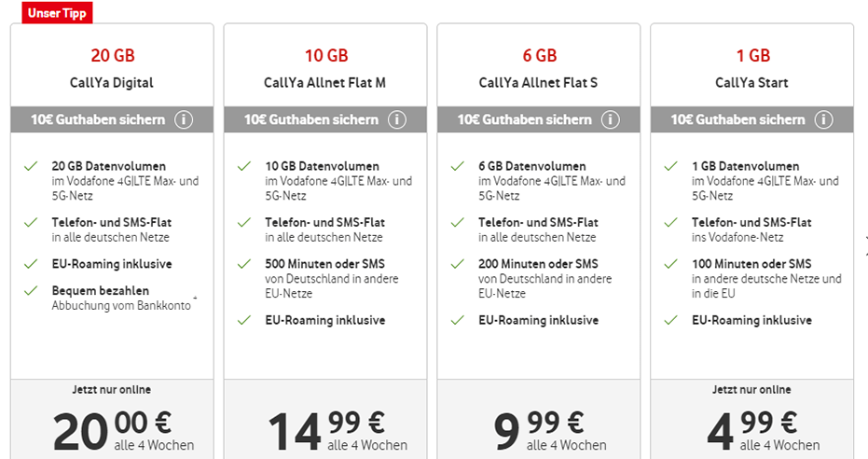Select the CallYa Allnet Flat S title
This screenshot has height=459, width=868.
[x=538, y=83]
